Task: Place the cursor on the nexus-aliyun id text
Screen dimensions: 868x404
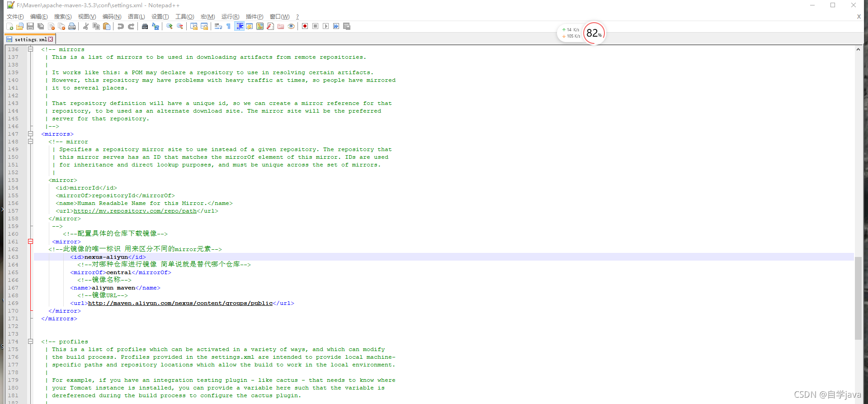Action: [x=106, y=257]
